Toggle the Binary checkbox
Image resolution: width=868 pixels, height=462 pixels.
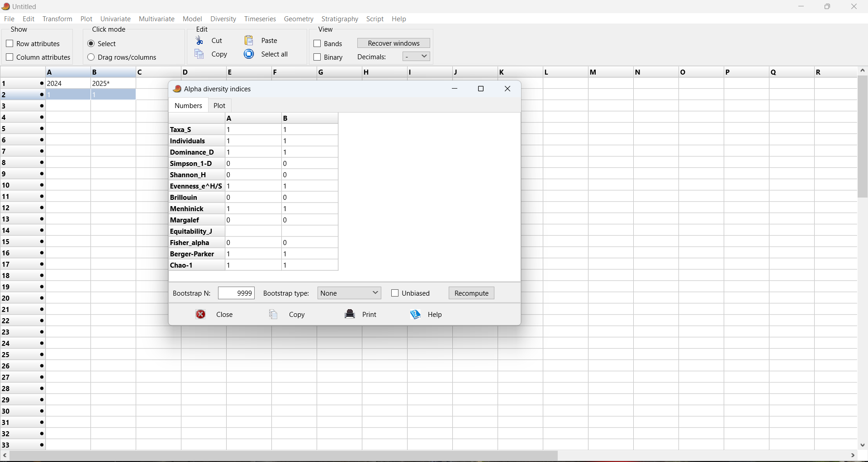click(x=317, y=57)
